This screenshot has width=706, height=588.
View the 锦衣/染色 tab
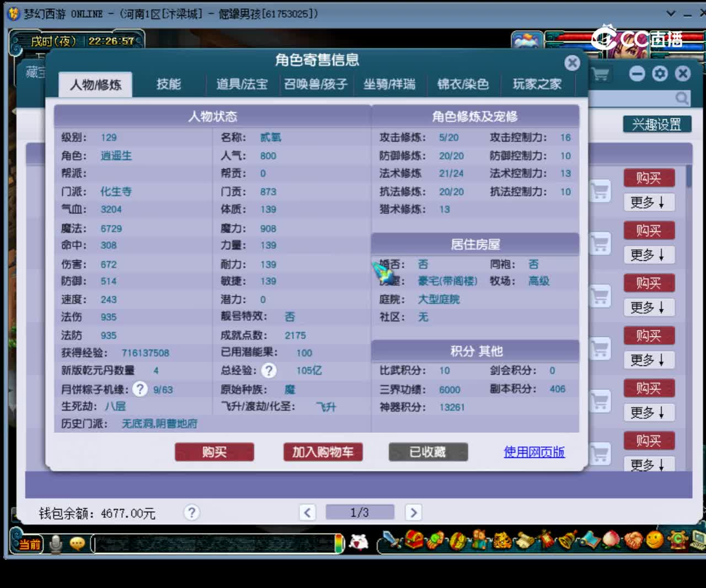463,84
